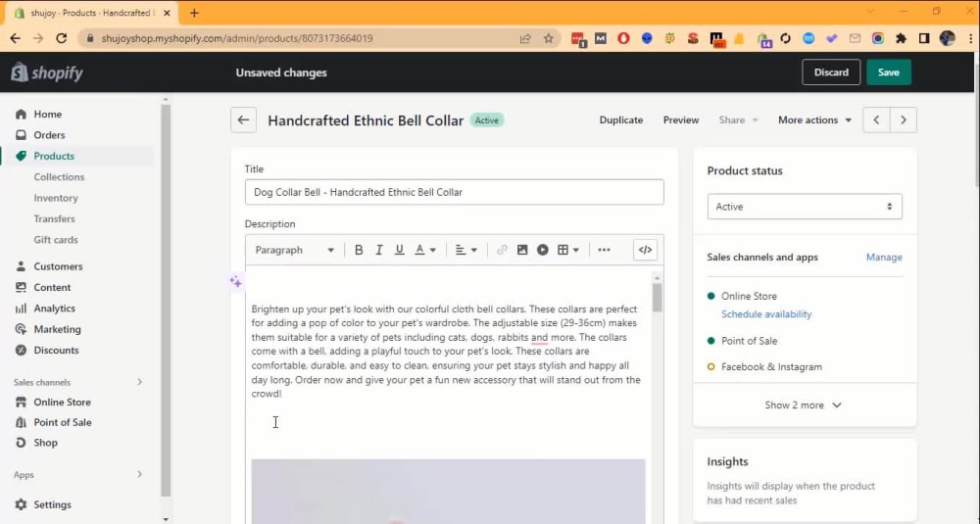Expand the Apps section chevron

[139, 474]
